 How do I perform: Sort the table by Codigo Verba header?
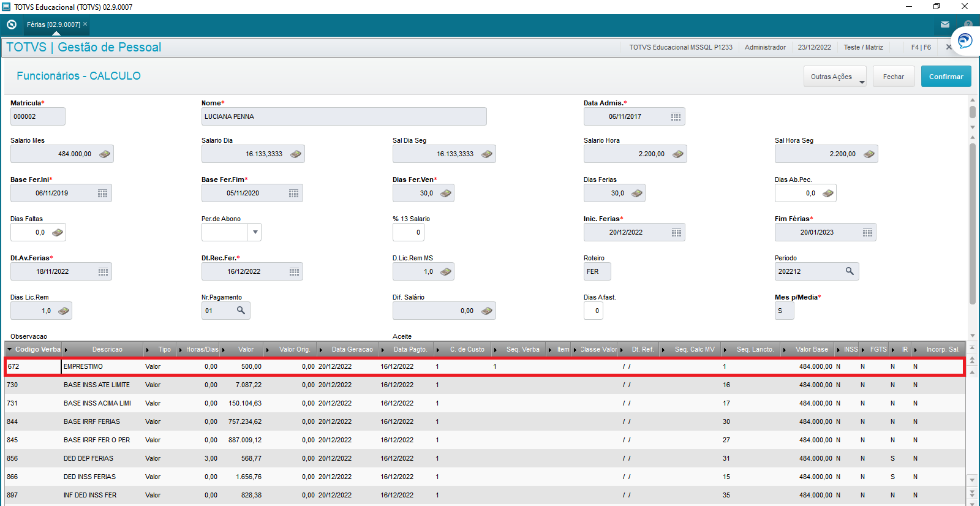coord(34,349)
